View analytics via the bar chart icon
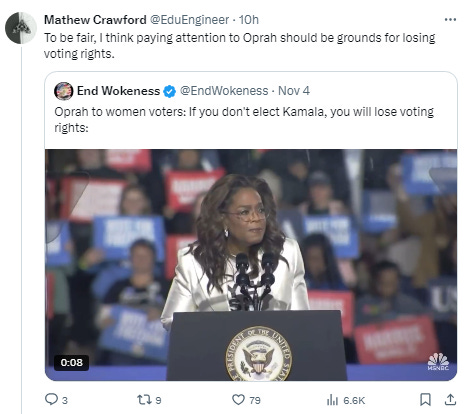The height and width of the screenshot is (414, 469). click(332, 399)
